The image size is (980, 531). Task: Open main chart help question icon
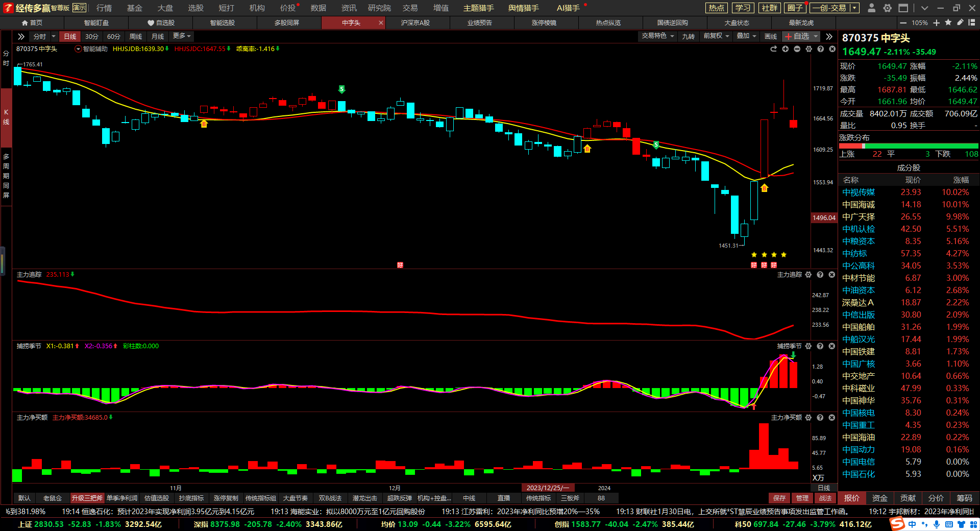point(820,49)
